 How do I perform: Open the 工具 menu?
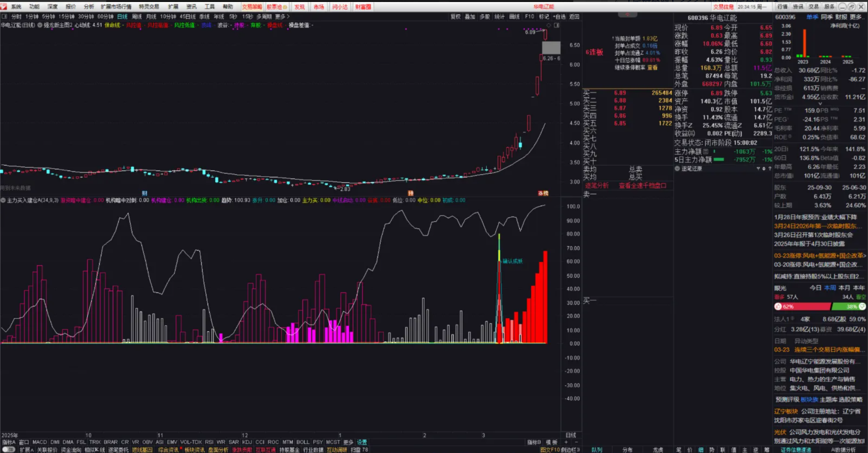point(210,6)
